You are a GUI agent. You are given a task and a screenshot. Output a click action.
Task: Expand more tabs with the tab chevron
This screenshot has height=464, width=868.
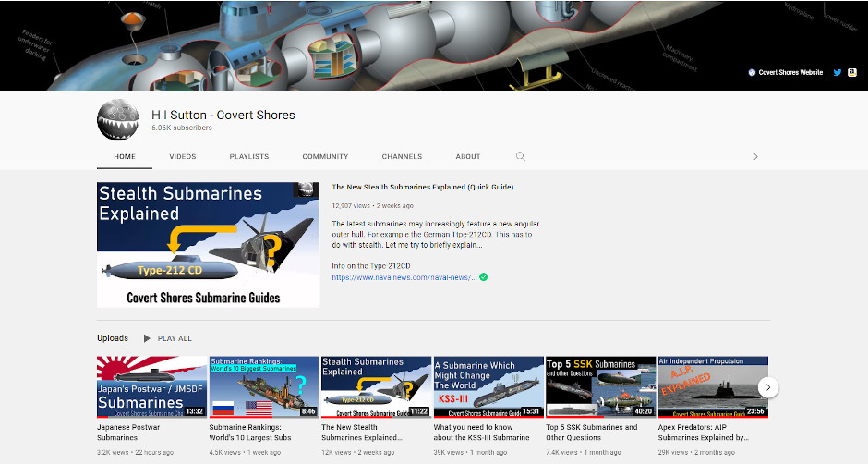point(755,157)
